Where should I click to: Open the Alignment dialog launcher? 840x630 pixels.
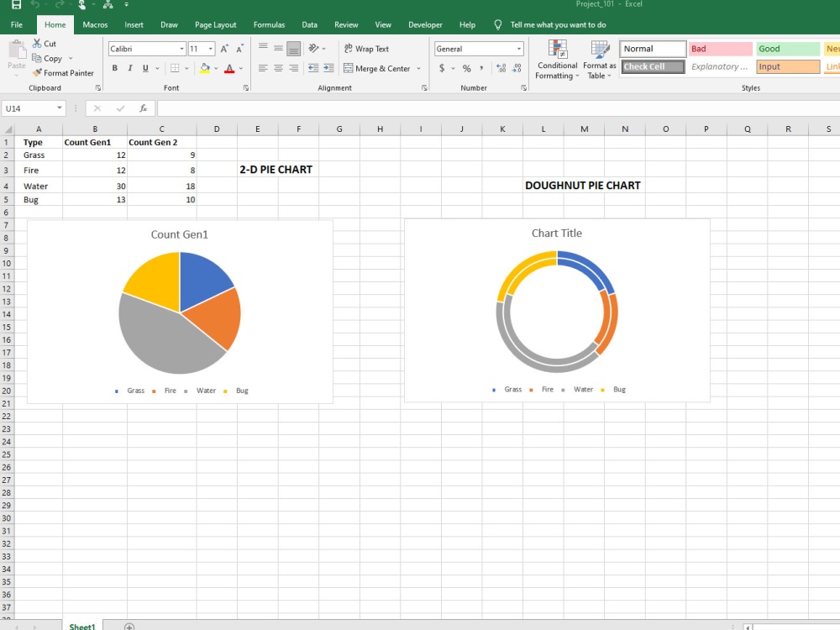424,88
